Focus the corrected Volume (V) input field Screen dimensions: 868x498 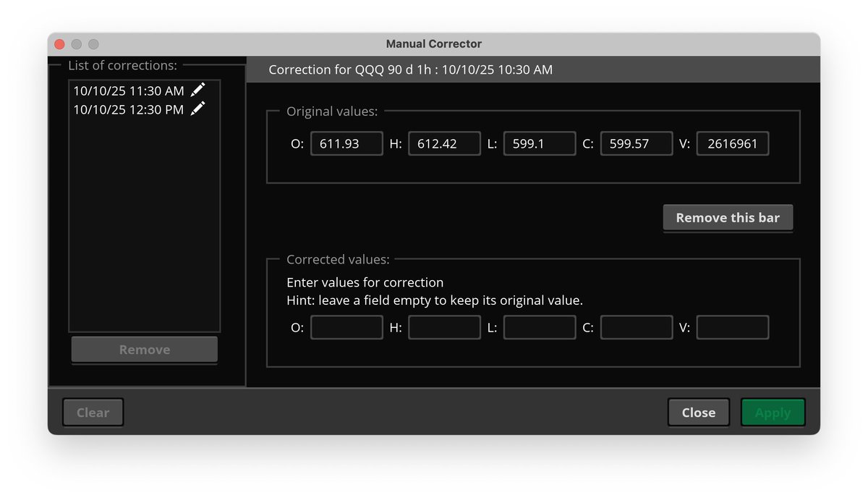733,327
